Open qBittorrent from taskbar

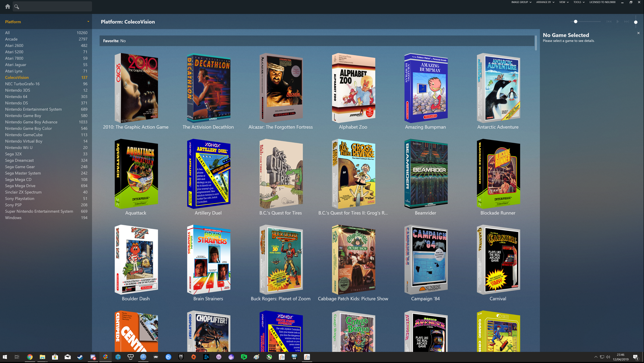[143, 357]
